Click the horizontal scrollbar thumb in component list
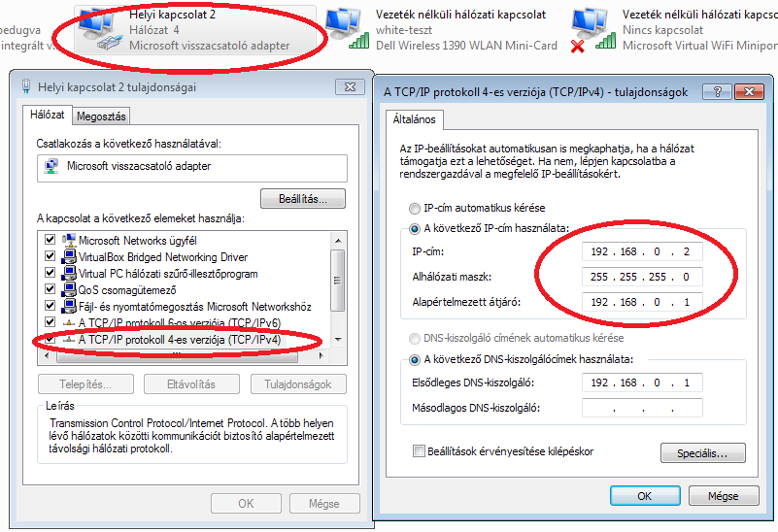The width and height of the screenshot is (778, 532). [177, 355]
